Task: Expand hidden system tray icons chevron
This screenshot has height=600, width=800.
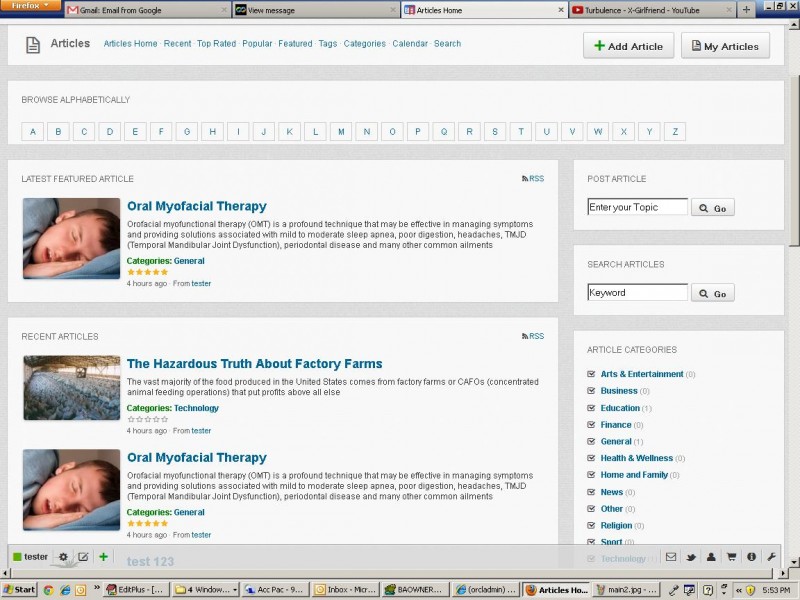Action: pyautogui.click(x=738, y=590)
